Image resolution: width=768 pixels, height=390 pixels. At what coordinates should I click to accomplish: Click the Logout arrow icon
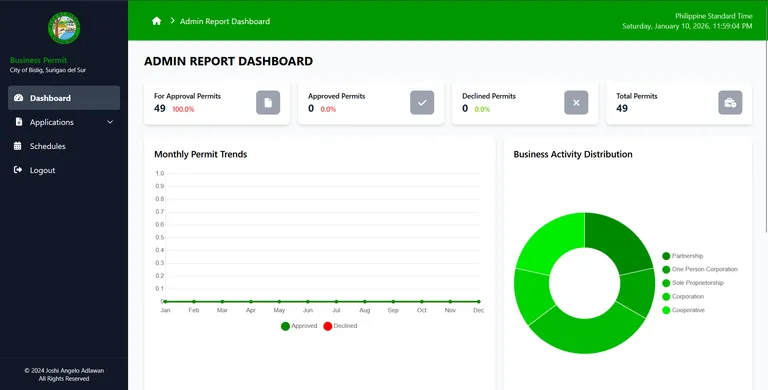pos(18,170)
